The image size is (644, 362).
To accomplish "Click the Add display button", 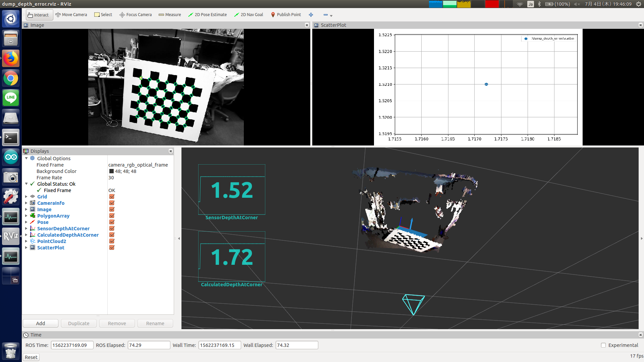I will pyautogui.click(x=41, y=323).
